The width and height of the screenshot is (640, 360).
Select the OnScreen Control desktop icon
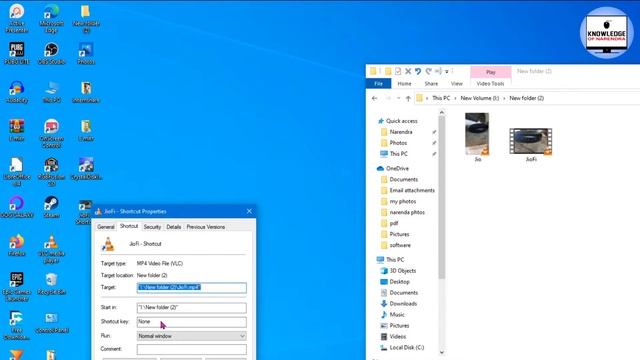pyautogui.click(x=51, y=133)
